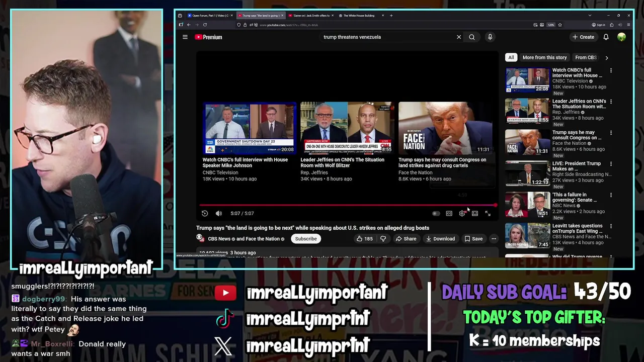This screenshot has width=644, height=362.
Task: Dislike the video
Action: point(383,239)
